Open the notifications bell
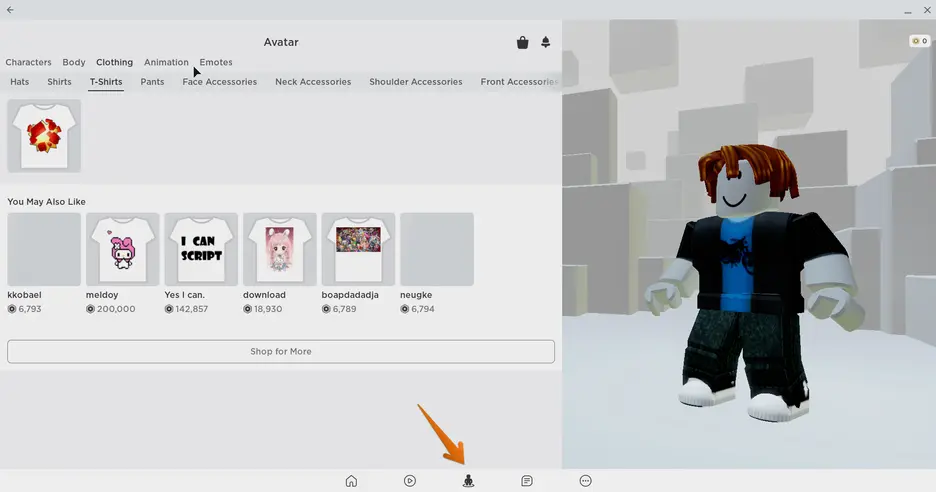The height and width of the screenshot is (492, 936). pos(546,42)
